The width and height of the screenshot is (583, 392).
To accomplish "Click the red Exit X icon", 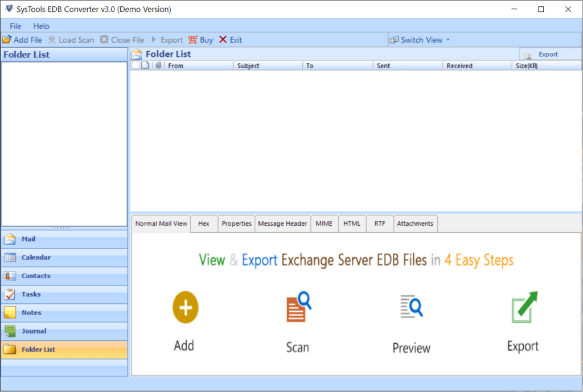I will 223,39.
